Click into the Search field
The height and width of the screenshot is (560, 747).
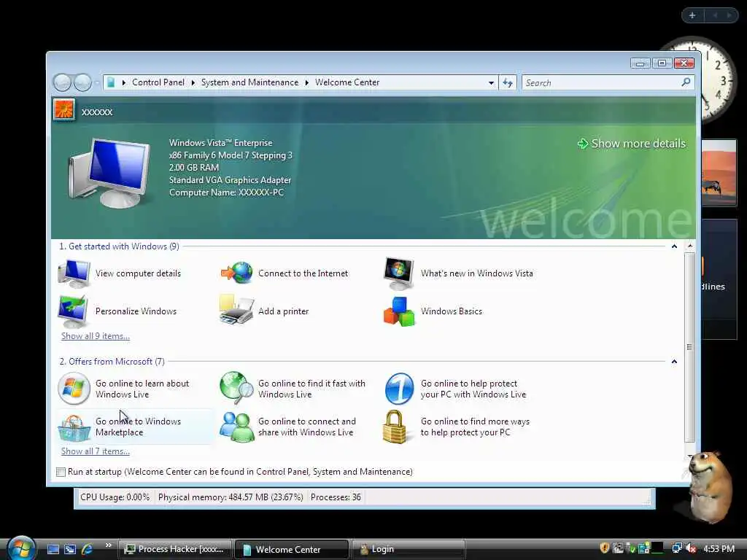coord(600,83)
